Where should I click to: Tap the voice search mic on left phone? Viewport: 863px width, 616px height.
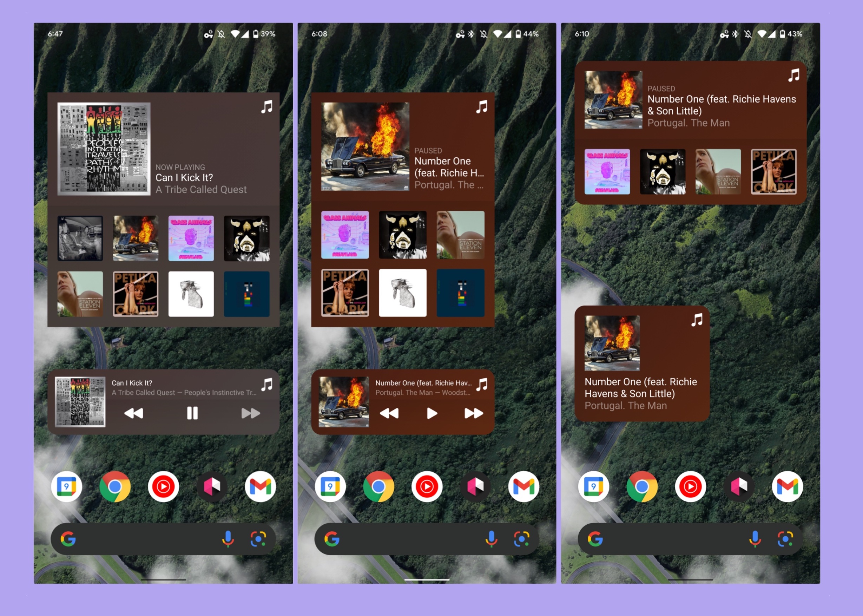pos(228,539)
